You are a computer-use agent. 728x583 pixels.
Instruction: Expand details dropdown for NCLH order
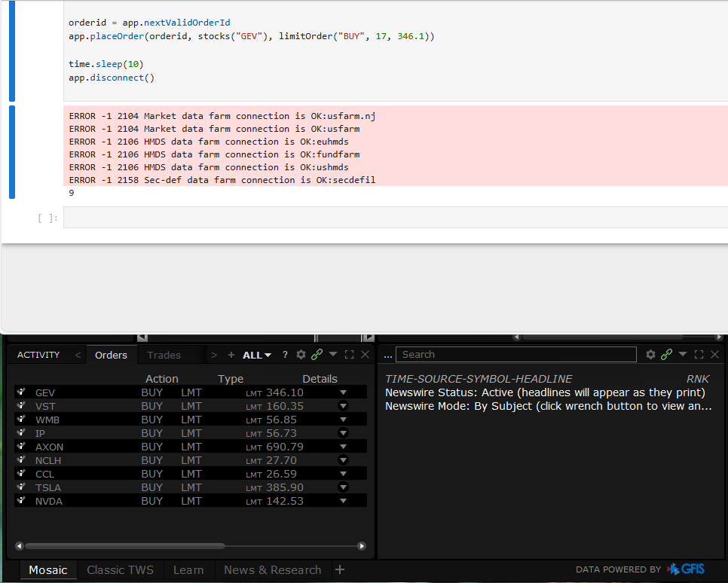(x=343, y=460)
